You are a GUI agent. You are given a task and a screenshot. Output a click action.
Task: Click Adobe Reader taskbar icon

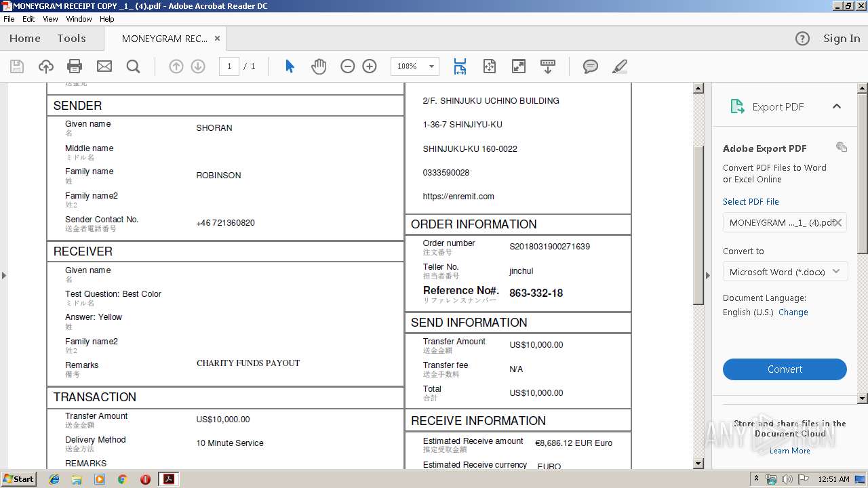(168, 479)
